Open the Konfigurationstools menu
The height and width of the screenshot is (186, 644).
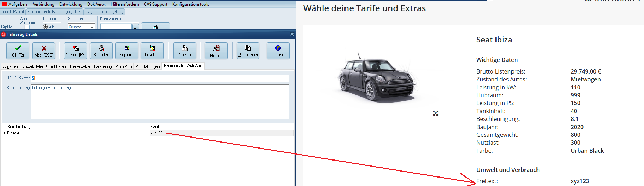[x=190, y=4]
